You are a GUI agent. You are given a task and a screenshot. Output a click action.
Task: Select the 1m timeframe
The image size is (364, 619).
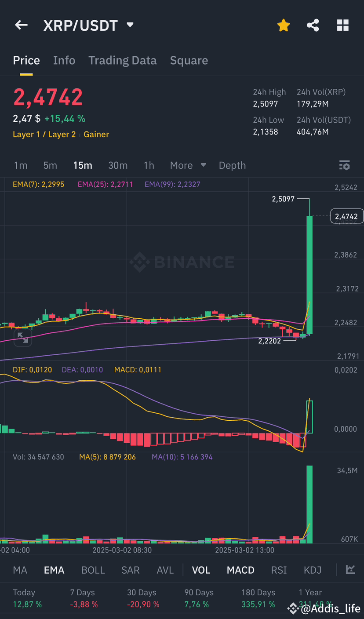(x=21, y=165)
